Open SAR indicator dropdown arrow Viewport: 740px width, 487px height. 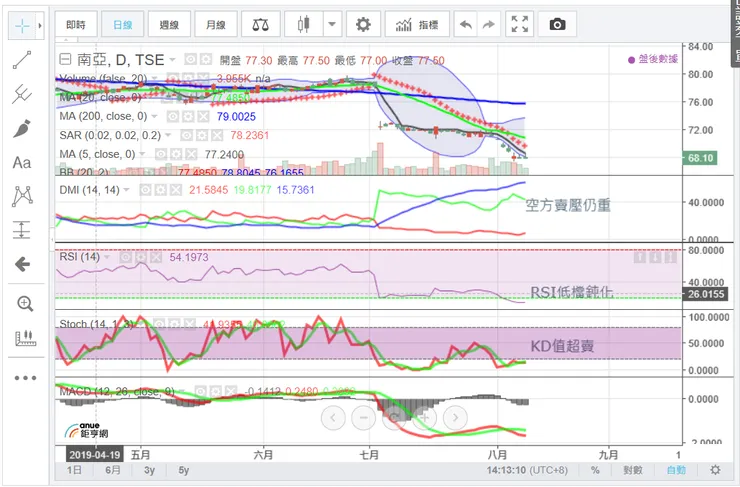point(168,136)
